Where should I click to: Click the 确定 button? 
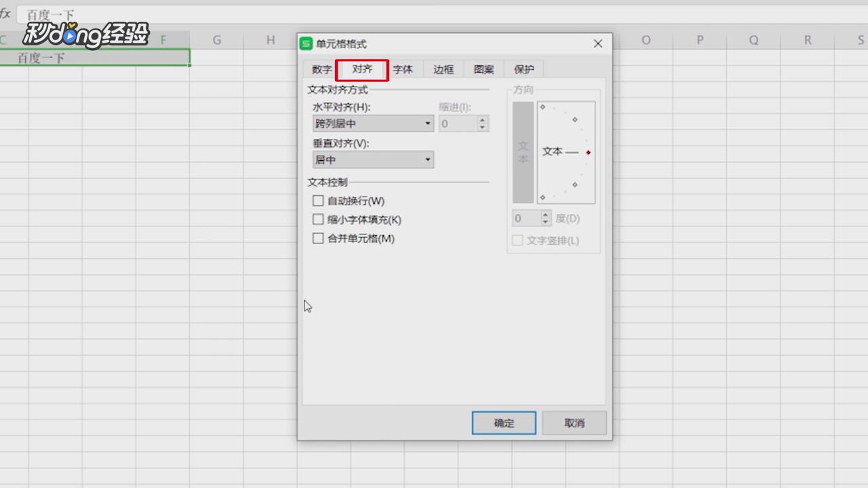[x=504, y=423]
